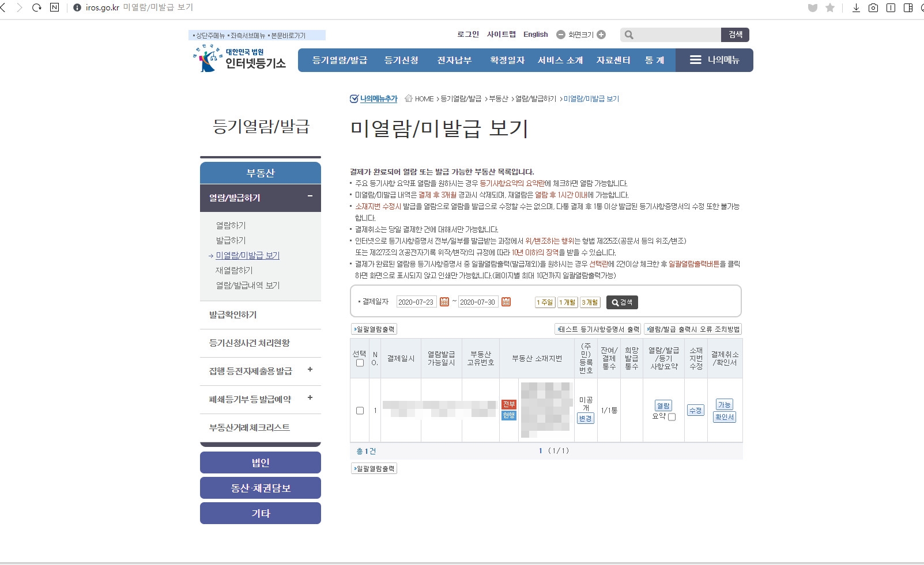Viewport: 924px width, 565px height.
Task: Expand 폐쇄등기부 등 발급예약 menu
Action: [x=310, y=398]
